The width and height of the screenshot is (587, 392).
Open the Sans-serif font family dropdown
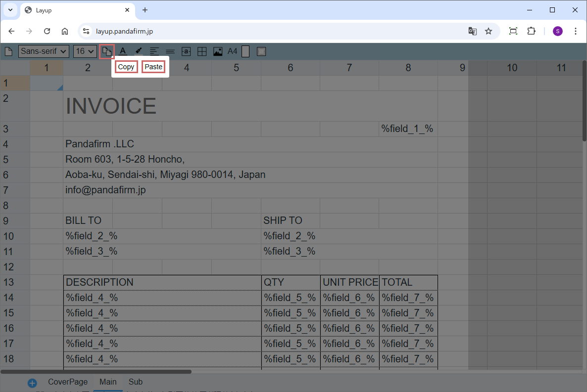pos(44,51)
